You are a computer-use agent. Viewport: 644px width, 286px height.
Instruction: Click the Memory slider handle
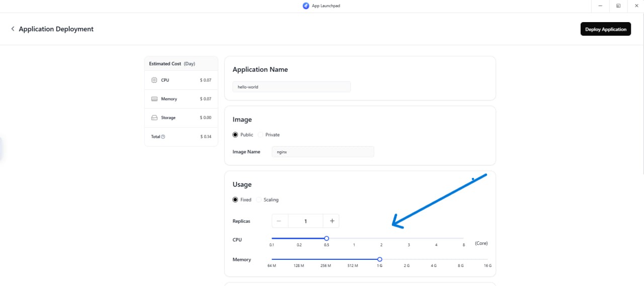click(380, 259)
